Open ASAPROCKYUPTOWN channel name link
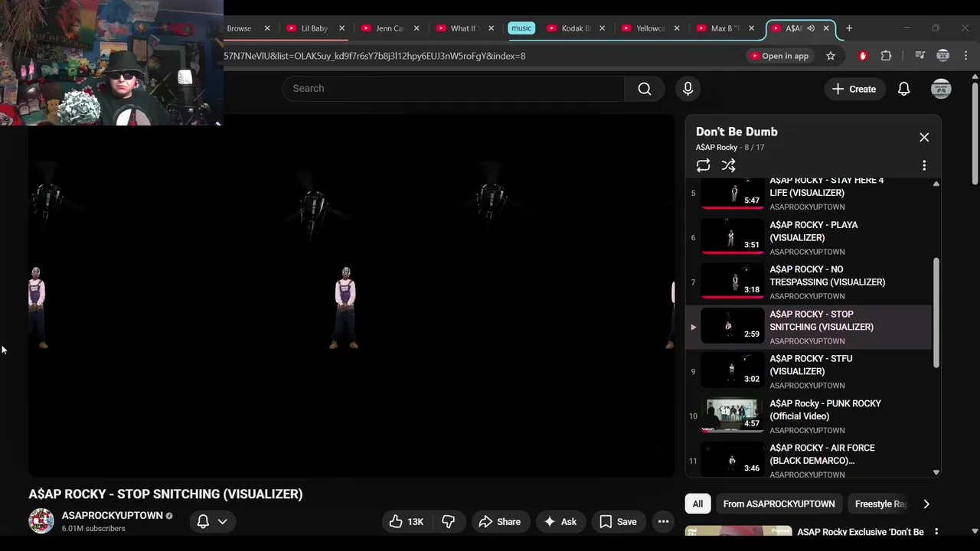Viewport: 980px width, 551px height. coord(112,516)
